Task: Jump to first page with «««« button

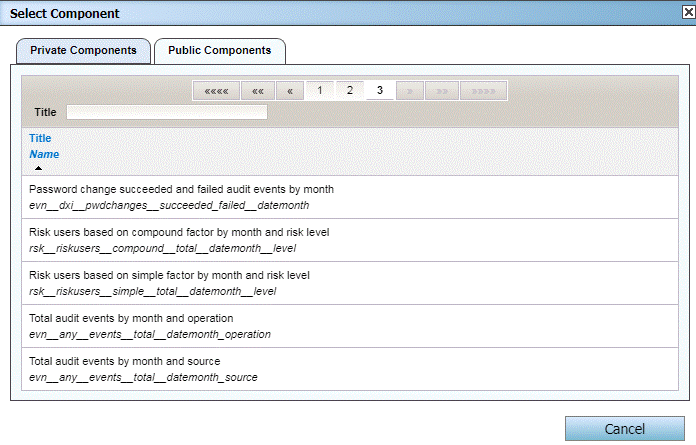Action: point(216,91)
